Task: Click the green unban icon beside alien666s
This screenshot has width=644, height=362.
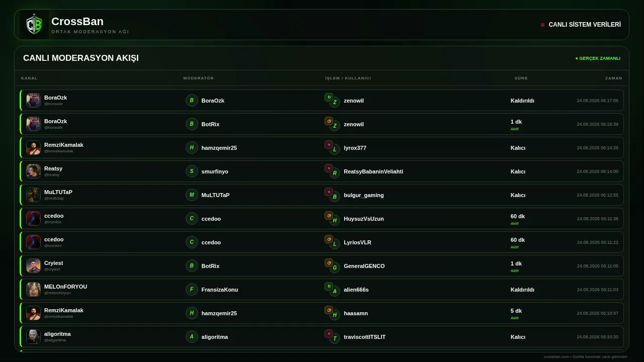Action: pos(329,286)
